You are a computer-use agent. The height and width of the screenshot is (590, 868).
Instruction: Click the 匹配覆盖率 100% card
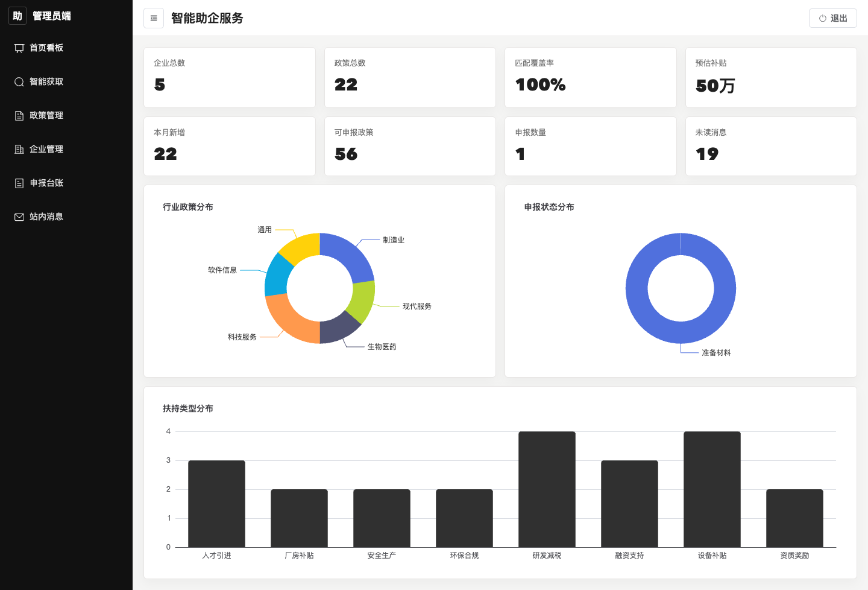click(591, 78)
